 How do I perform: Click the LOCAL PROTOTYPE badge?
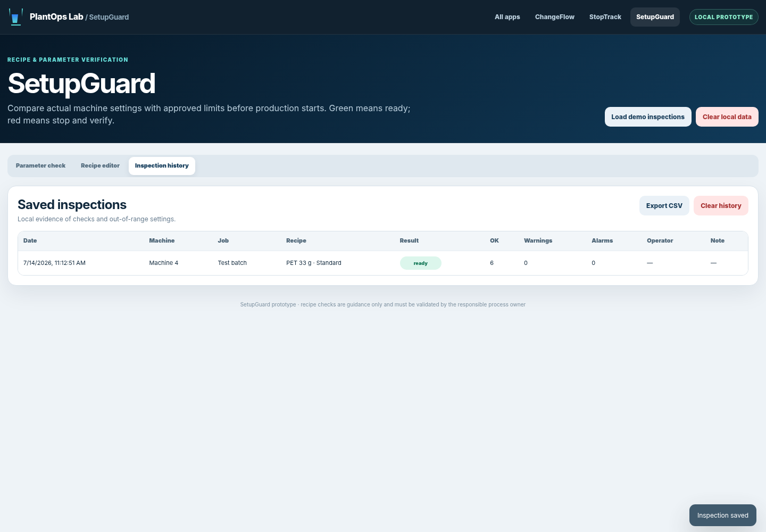click(x=723, y=17)
